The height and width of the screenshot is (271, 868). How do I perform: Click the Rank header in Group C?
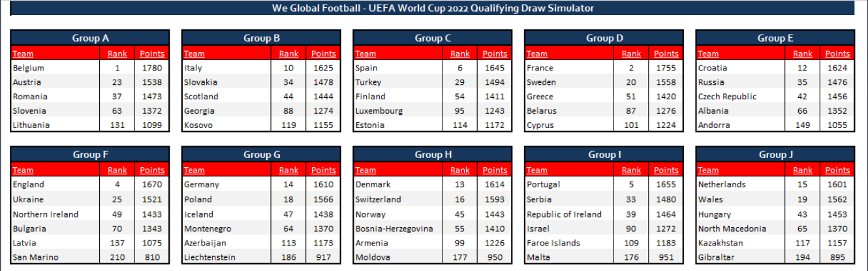coord(459,54)
